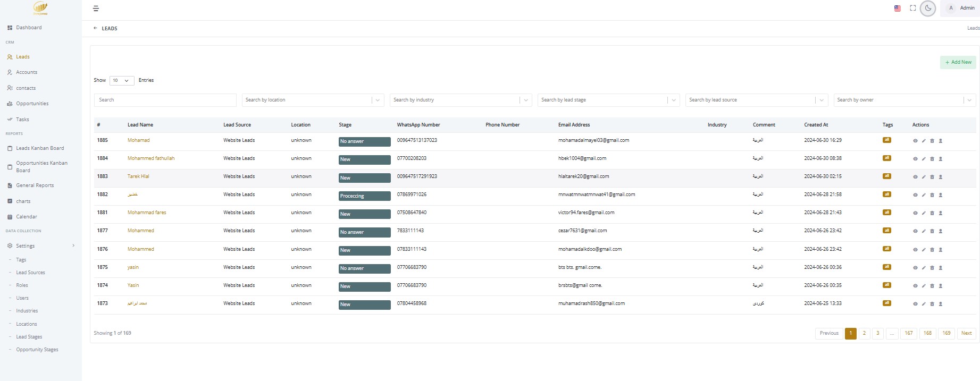View lead 1884 with eye icon
Screen dimensions: 980x381
tap(915, 159)
